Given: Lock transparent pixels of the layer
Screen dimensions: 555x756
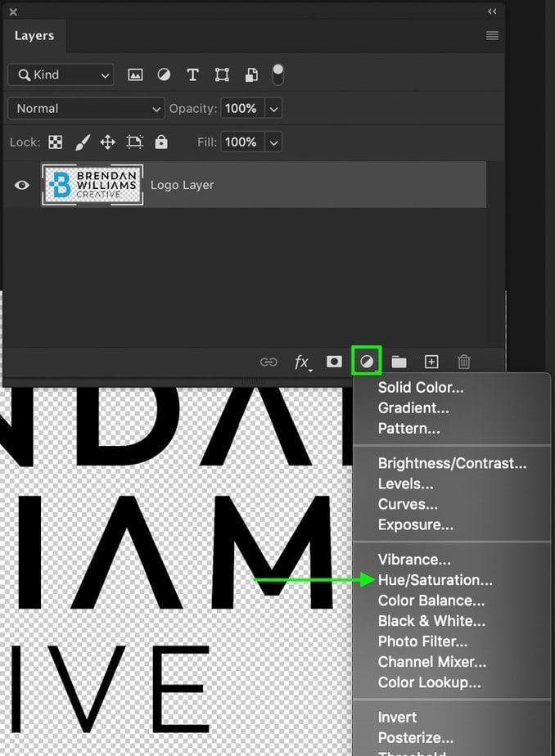Looking at the screenshot, I should (56, 142).
